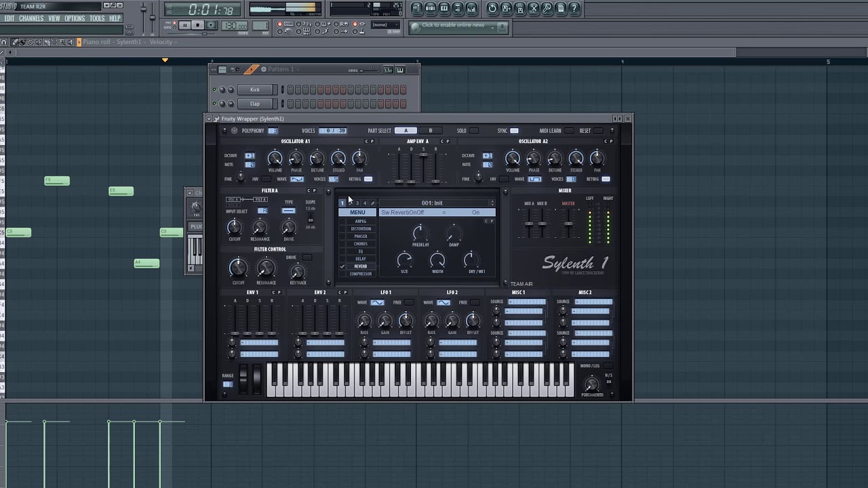The height and width of the screenshot is (488, 868).
Task: Click the record button in transport
Action: [211, 25]
